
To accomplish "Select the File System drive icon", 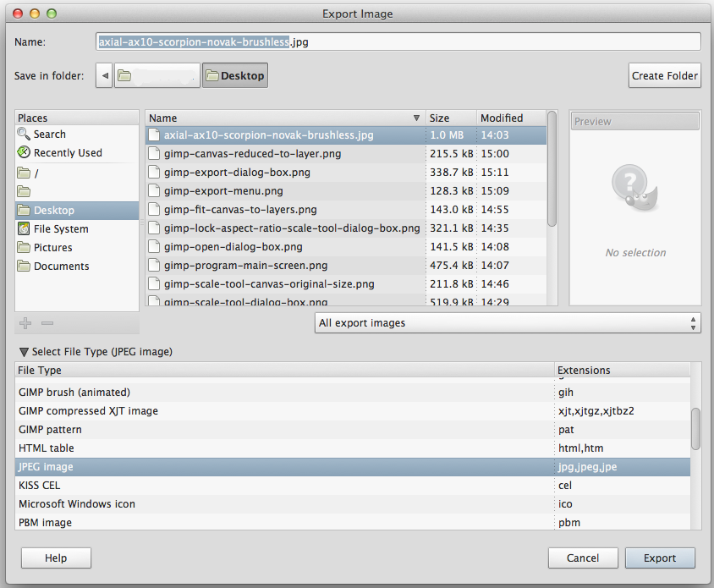I will [24, 229].
